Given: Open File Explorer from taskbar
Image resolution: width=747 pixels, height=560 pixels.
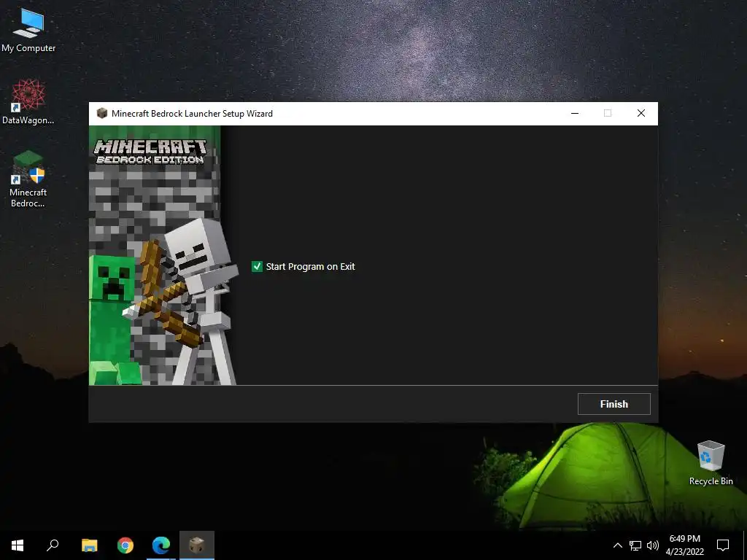Looking at the screenshot, I should (x=89, y=545).
